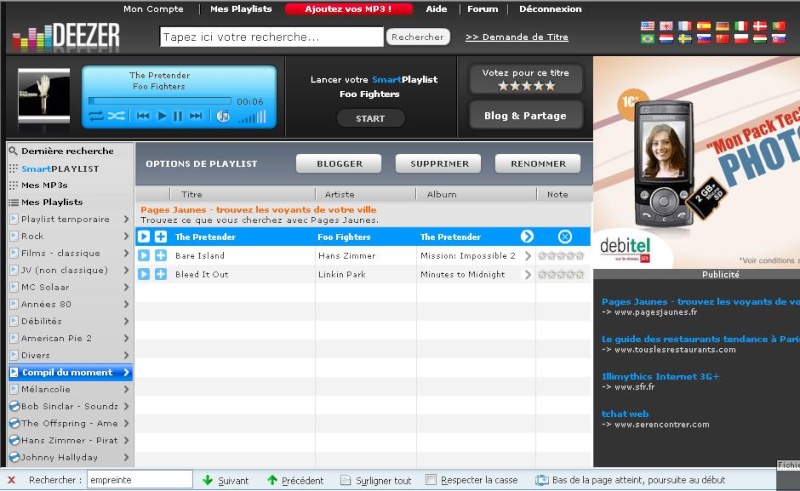Expand the Années 80 playlist chevron
This screenshot has width=800, height=491.
click(127, 304)
